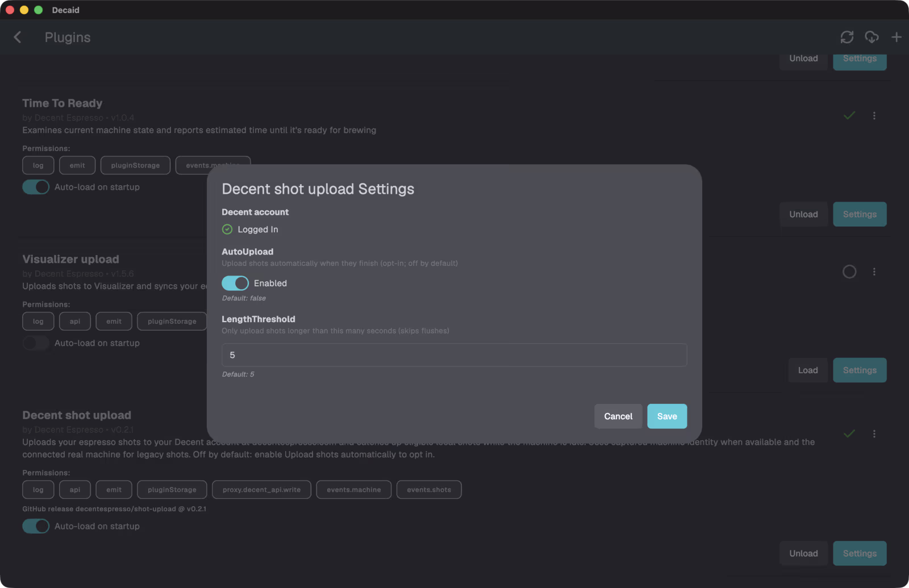The height and width of the screenshot is (588, 909).
Task: Click Decent shot upload events.machine chip
Action: point(354,490)
